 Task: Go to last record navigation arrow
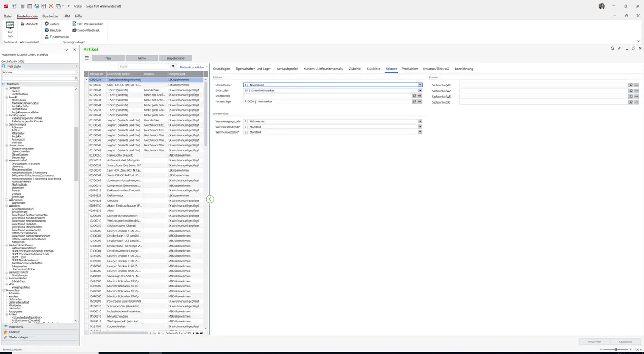pyautogui.click(x=202, y=333)
